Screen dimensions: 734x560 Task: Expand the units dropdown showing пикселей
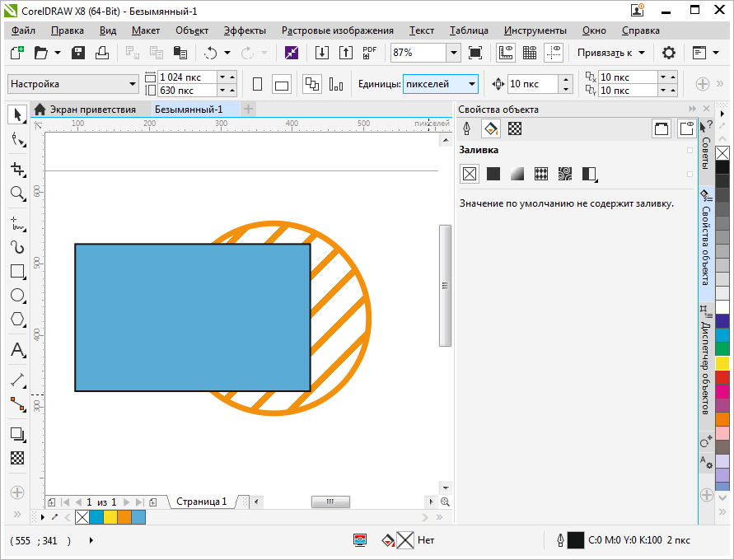point(471,84)
